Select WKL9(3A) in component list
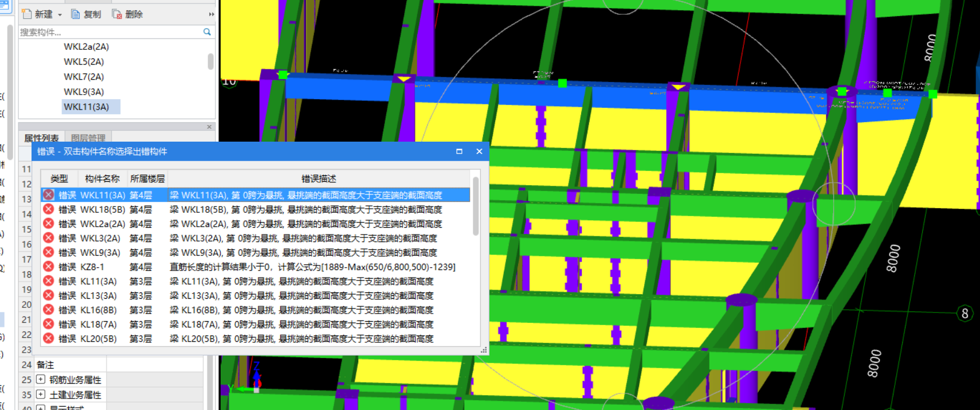 tap(84, 92)
